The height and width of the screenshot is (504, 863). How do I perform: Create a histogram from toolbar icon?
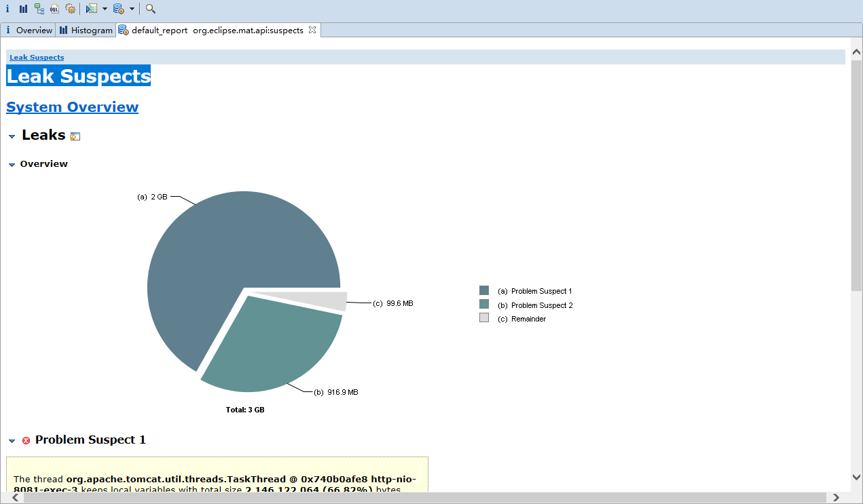point(23,9)
